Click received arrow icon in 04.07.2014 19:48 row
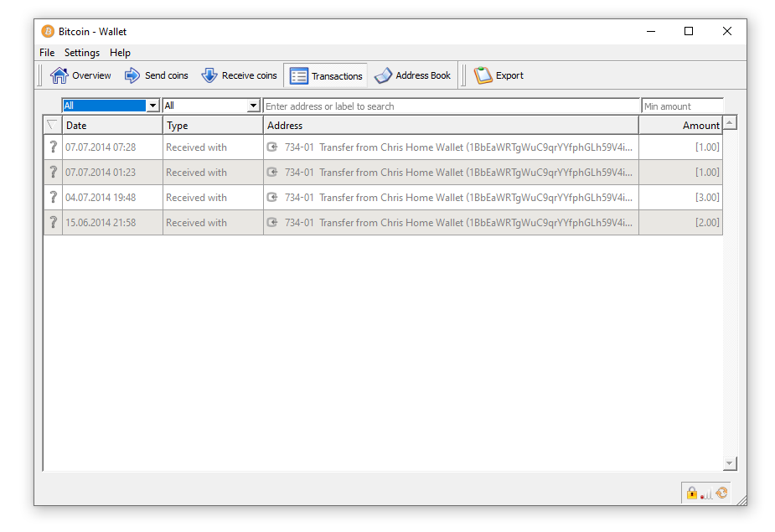This screenshot has height=532, width=775. pos(272,197)
